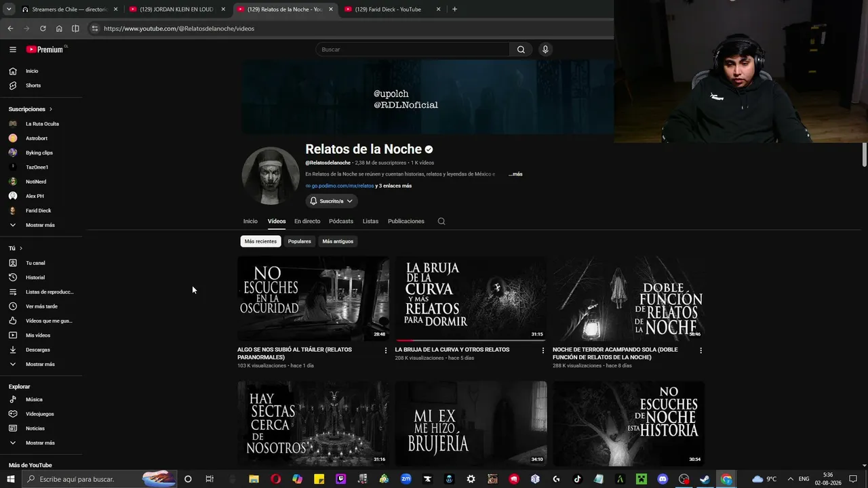Viewport: 868px width, 488px height.
Task: Toggle the browser split view icon
Action: pos(75,28)
